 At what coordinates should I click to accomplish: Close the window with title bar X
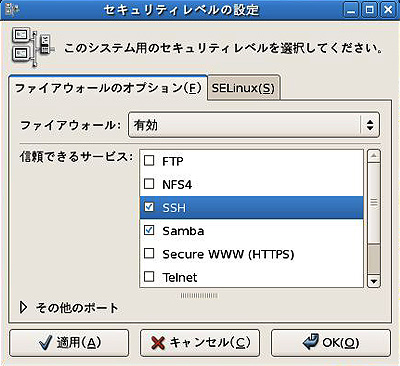pos(388,10)
